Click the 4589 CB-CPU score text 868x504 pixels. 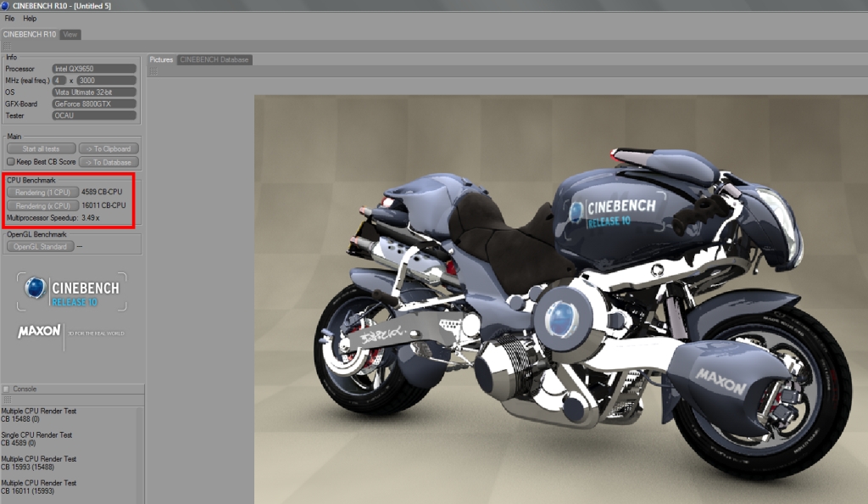click(x=102, y=192)
